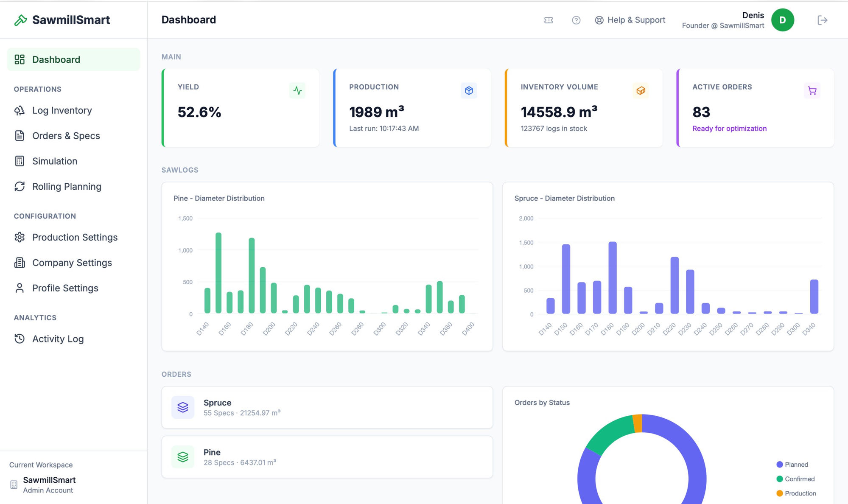848x504 pixels.
Task: Click the Company Settings building icon
Action: [x=20, y=263]
